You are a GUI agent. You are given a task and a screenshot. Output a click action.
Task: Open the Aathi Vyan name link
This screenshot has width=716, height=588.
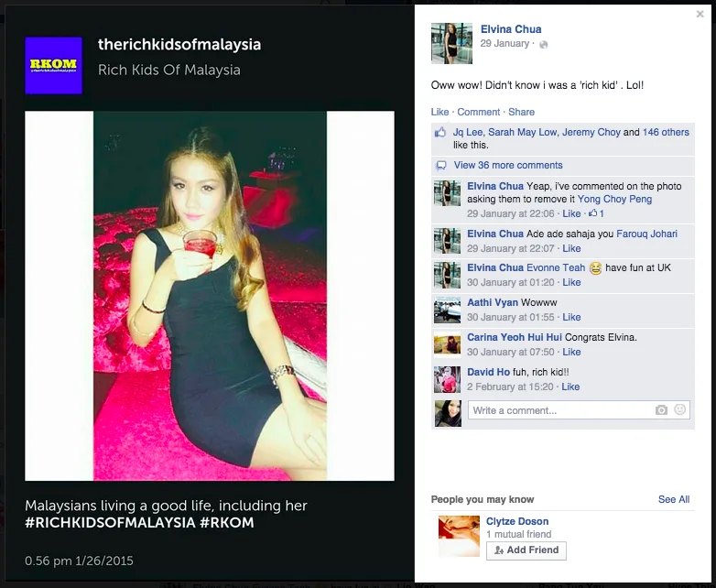coord(493,302)
